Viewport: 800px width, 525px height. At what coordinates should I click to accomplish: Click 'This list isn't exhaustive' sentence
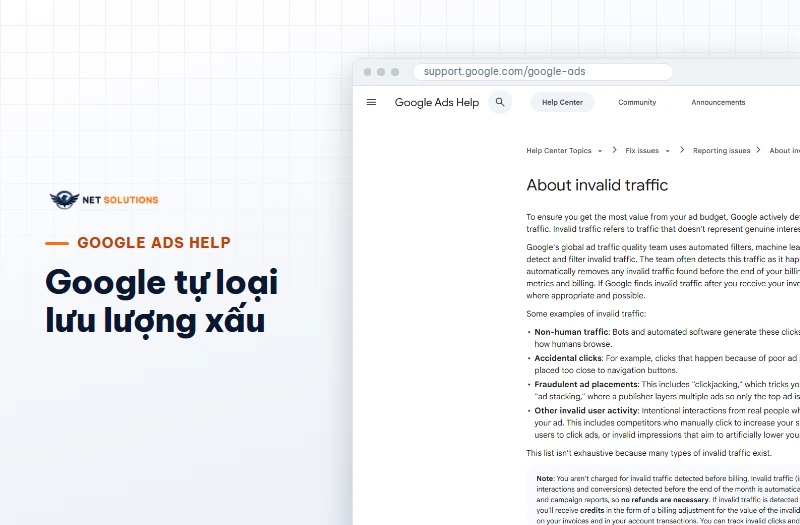[x=649, y=453]
